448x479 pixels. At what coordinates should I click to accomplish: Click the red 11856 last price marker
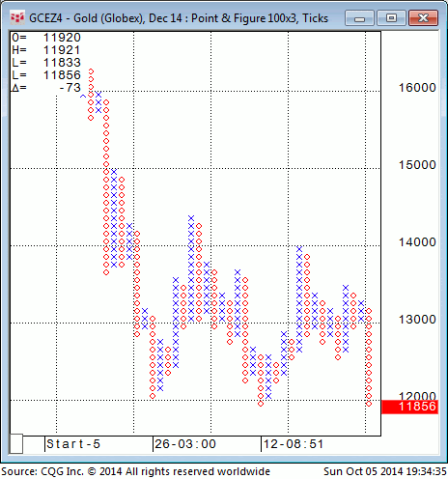click(x=409, y=407)
